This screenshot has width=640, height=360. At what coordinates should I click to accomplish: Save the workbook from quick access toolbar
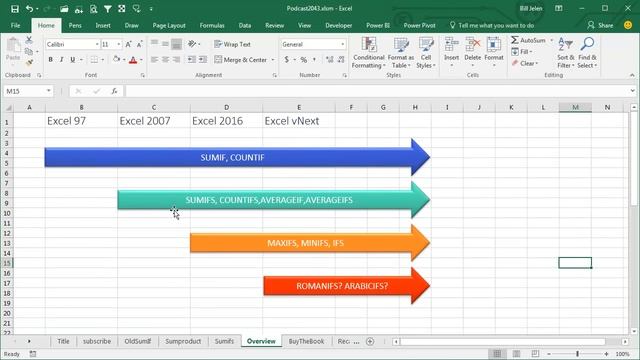pos(15,9)
